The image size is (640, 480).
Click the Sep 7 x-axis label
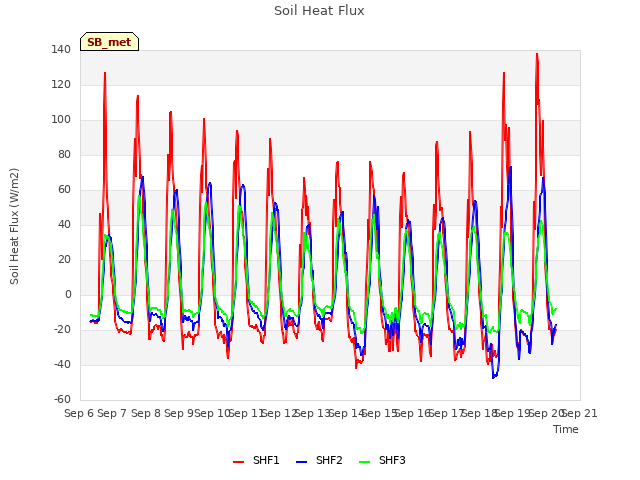112,413
